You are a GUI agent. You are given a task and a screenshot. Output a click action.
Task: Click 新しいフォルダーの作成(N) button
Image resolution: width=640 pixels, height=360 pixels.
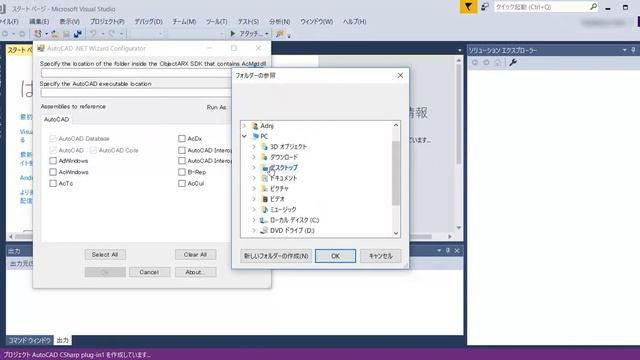276,256
